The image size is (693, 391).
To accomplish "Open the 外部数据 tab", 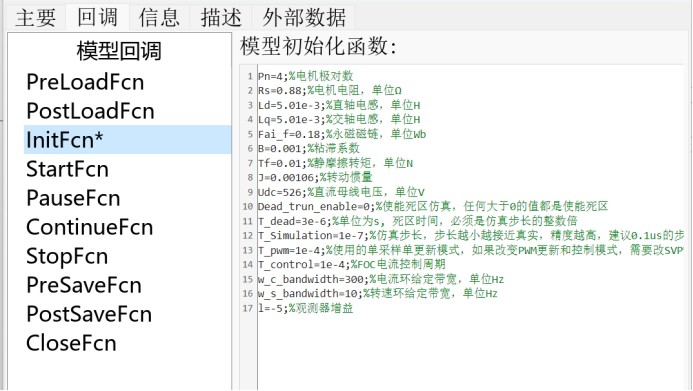I will 304,18.
